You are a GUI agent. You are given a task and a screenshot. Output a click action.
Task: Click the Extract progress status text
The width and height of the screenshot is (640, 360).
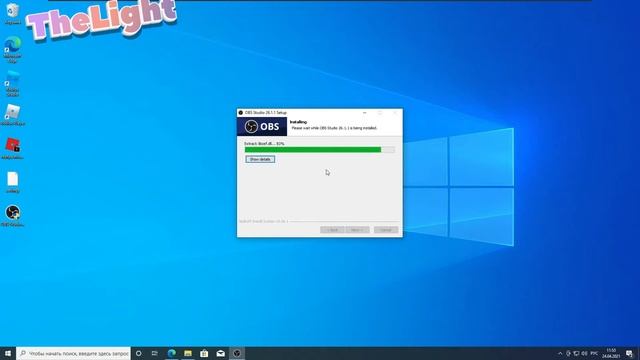coord(264,144)
